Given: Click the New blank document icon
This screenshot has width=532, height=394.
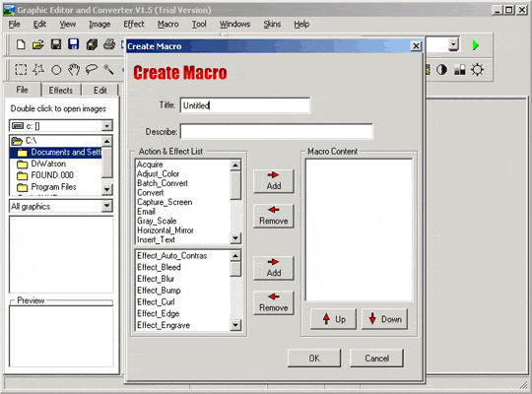Looking at the screenshot, I should (21, 44).
